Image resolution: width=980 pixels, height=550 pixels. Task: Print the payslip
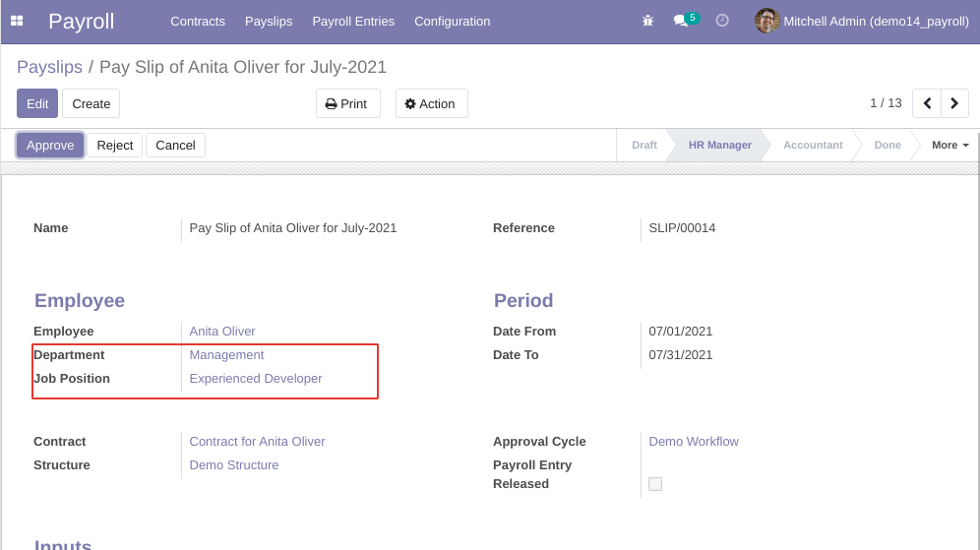click(x=347, y=103)
